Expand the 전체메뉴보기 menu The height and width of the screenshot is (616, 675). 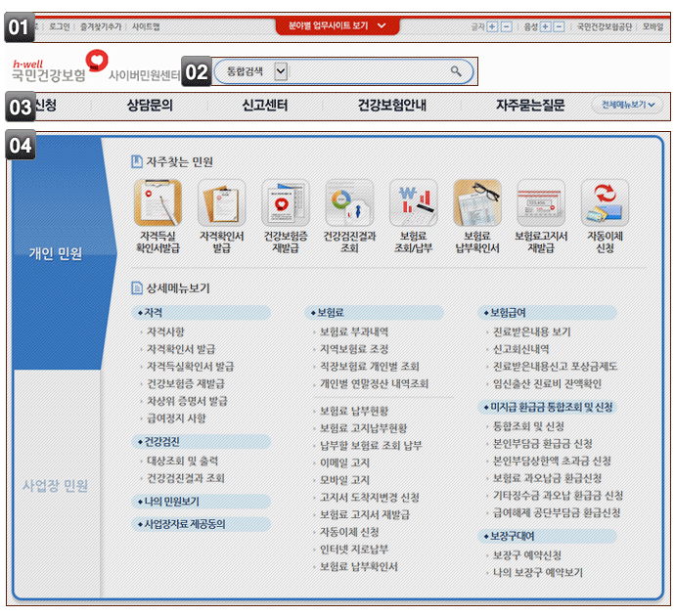pyautogui.click(x=627, y=104)
